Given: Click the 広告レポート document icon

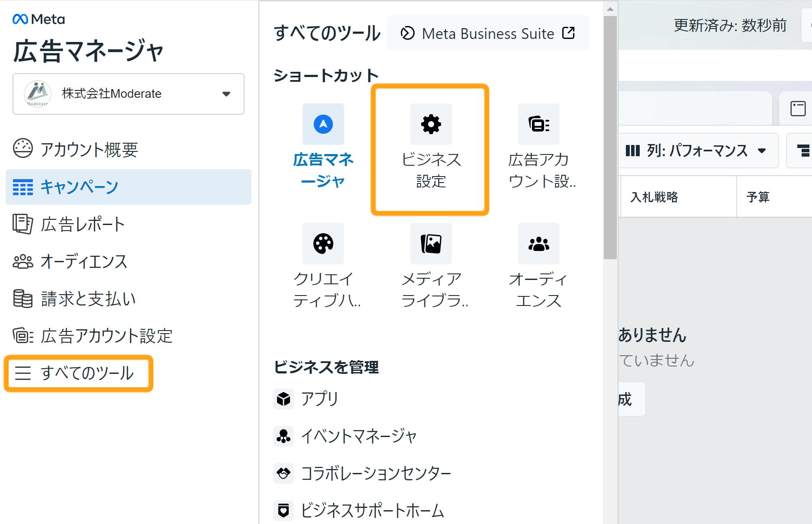Looking at the screenshot, I should coord(23,224).
